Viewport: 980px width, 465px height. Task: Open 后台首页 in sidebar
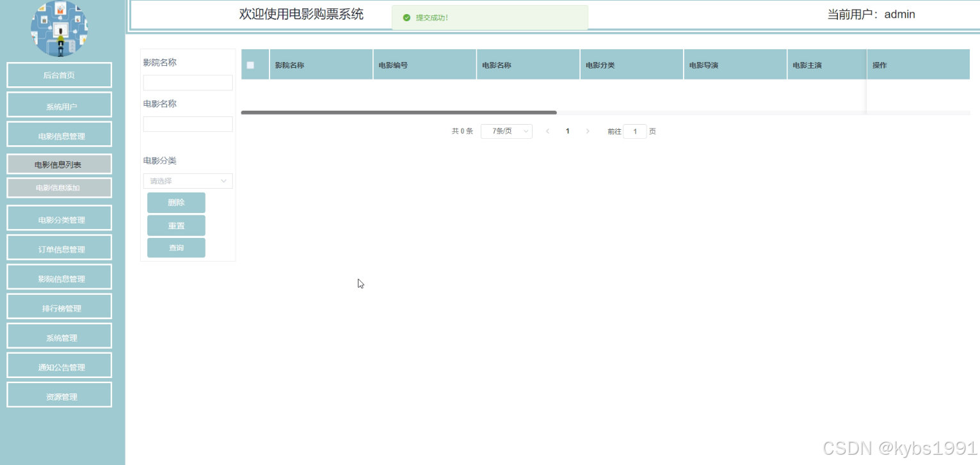59,75
